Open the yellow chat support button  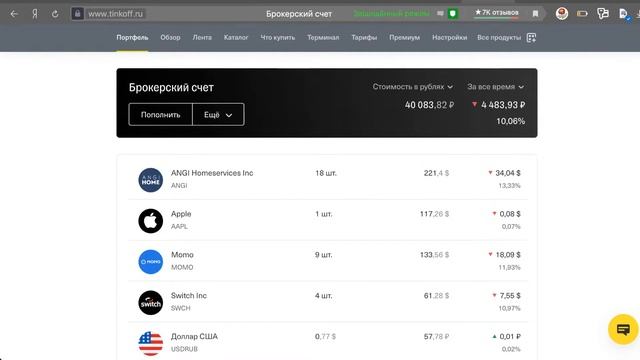click(623, 329)
